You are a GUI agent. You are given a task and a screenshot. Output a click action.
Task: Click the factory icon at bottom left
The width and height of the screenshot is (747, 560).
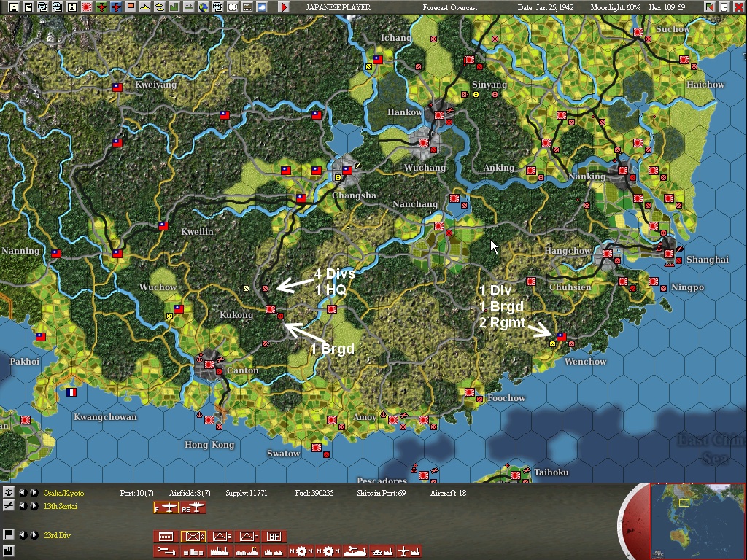pyautogui.click(x=8, y=551)
